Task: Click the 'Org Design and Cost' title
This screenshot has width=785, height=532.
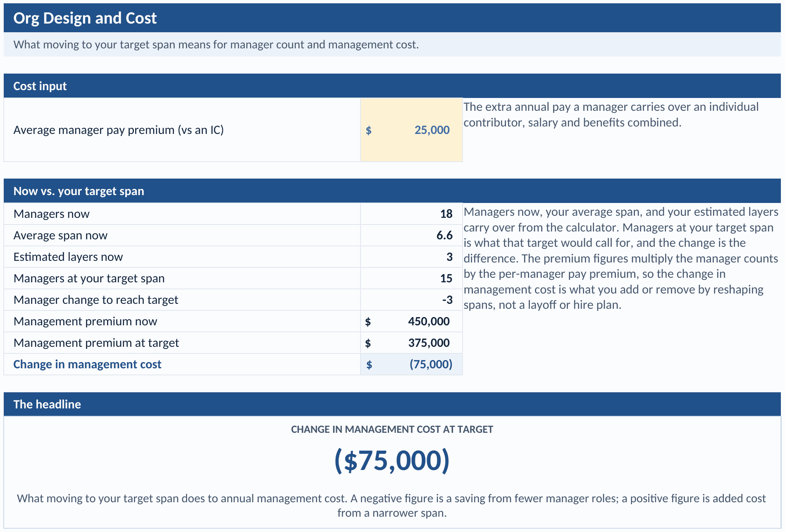Action: pyautogui.click(x=85, y=18)
